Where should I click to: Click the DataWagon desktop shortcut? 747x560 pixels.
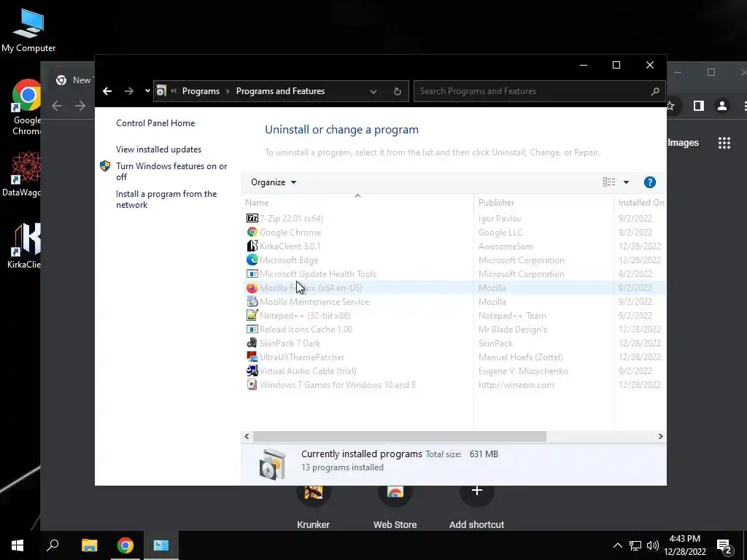pyautogui.click(x=21, y=174)
